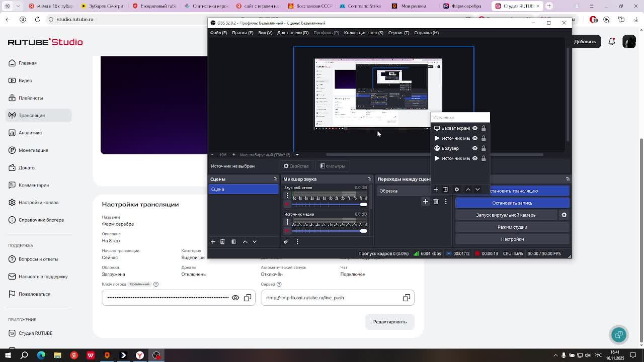
Task: Remove the scene transition
Action: (436, 202)
